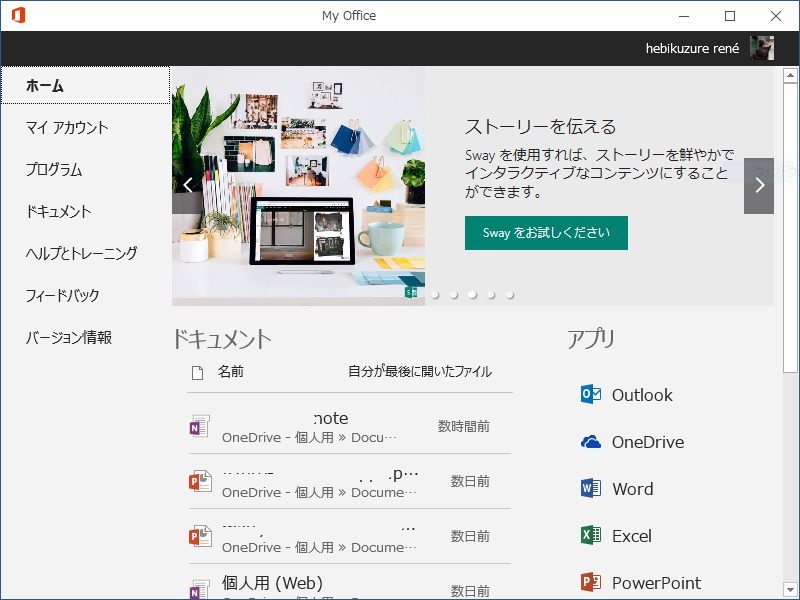Viewport: 800px width, 600px height.
Task: Open the Word app link
Action: [x=632, y=489]
